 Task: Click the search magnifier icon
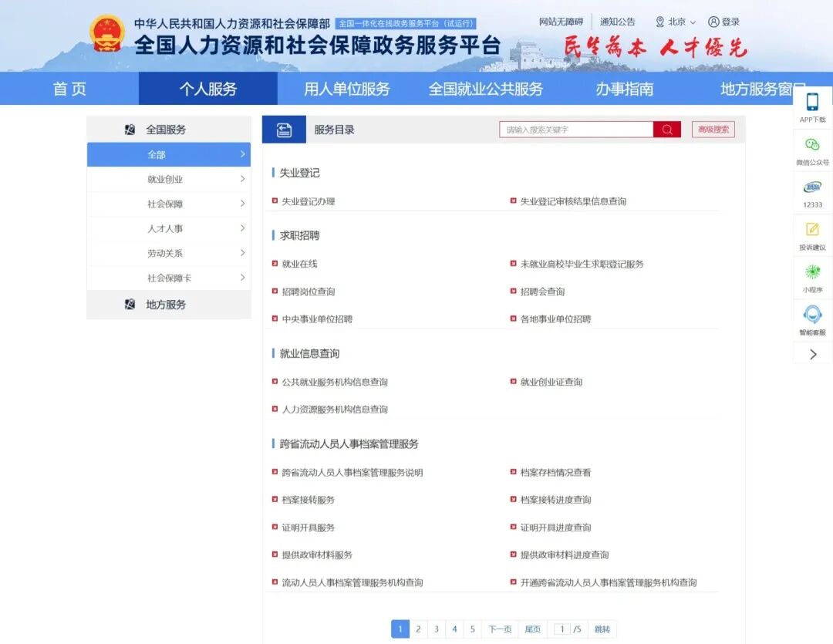(666, 129)
